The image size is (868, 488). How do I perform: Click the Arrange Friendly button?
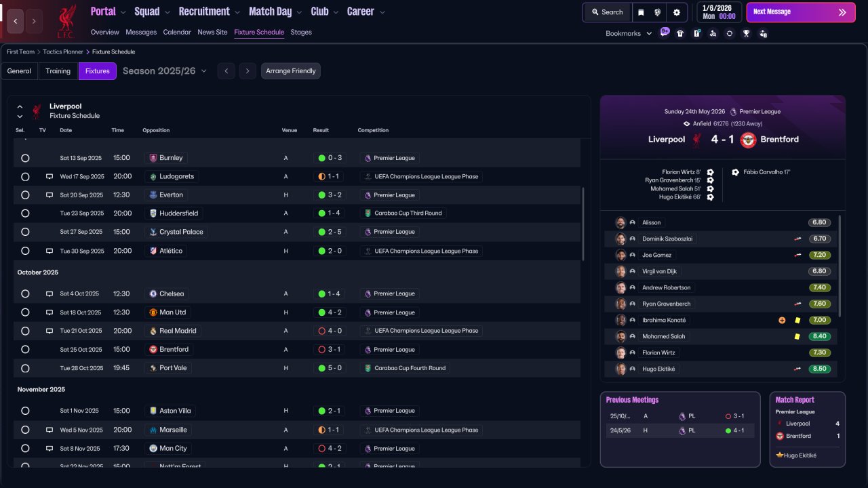[x=291, y=71]
